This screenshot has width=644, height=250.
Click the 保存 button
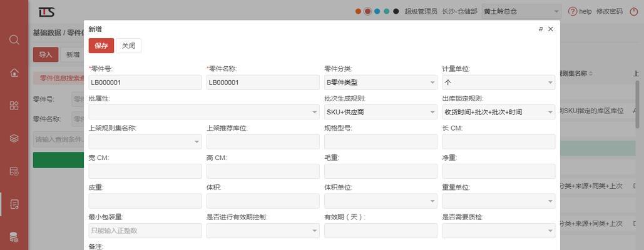[x=101, y=46]
